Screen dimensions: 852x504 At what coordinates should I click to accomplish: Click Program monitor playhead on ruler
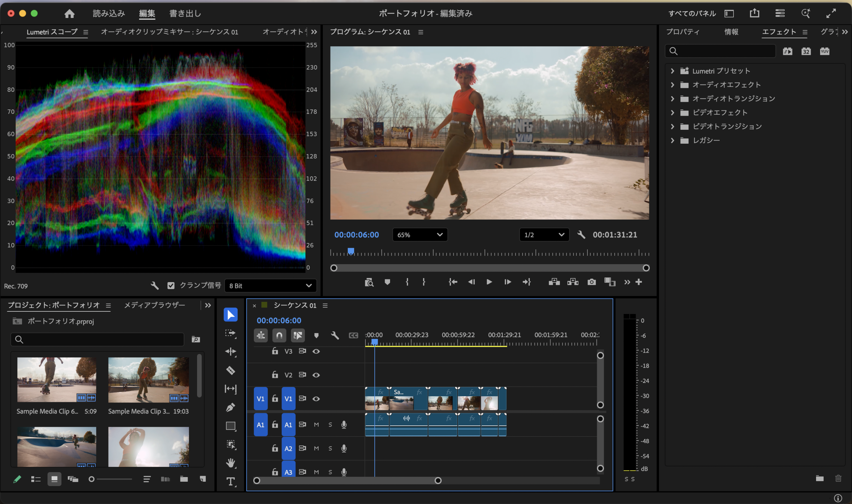tap(351, 251)
